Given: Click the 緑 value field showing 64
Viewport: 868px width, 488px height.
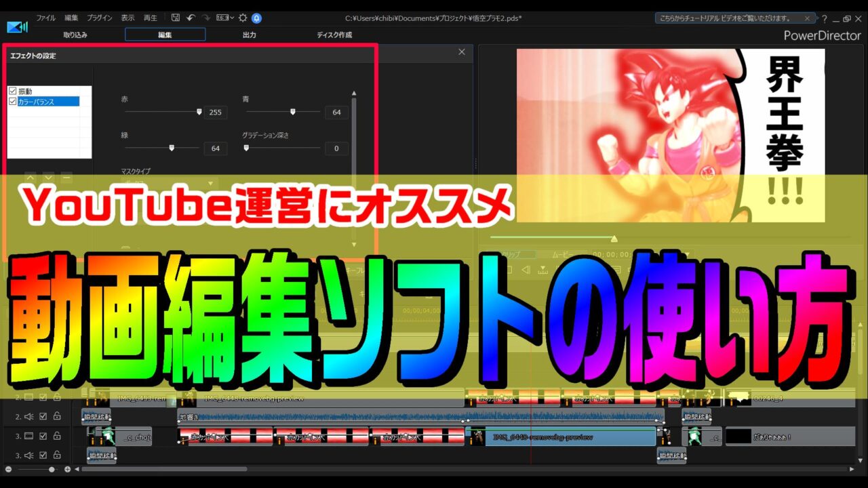Looking at the screenshot, I should click(x=215, y=148).
